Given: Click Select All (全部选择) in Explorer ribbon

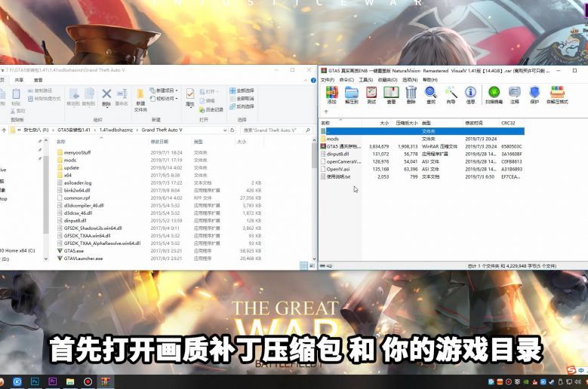Looking at the screenshot, I should [x=242, y=90].
